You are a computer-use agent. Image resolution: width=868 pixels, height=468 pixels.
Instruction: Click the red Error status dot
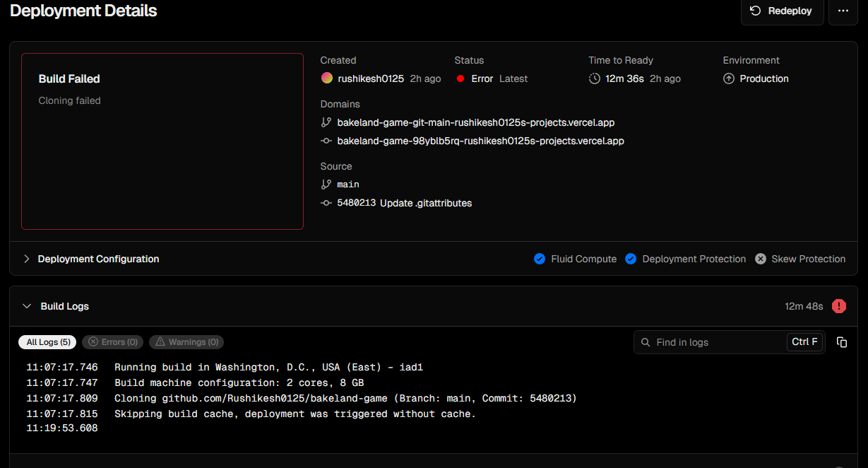460,78
